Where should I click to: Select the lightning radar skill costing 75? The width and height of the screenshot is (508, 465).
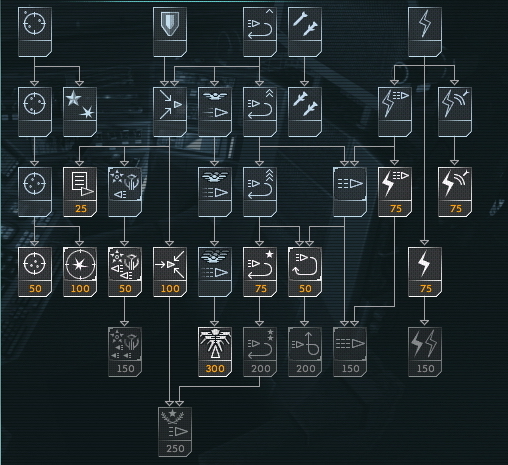(455, 192)
